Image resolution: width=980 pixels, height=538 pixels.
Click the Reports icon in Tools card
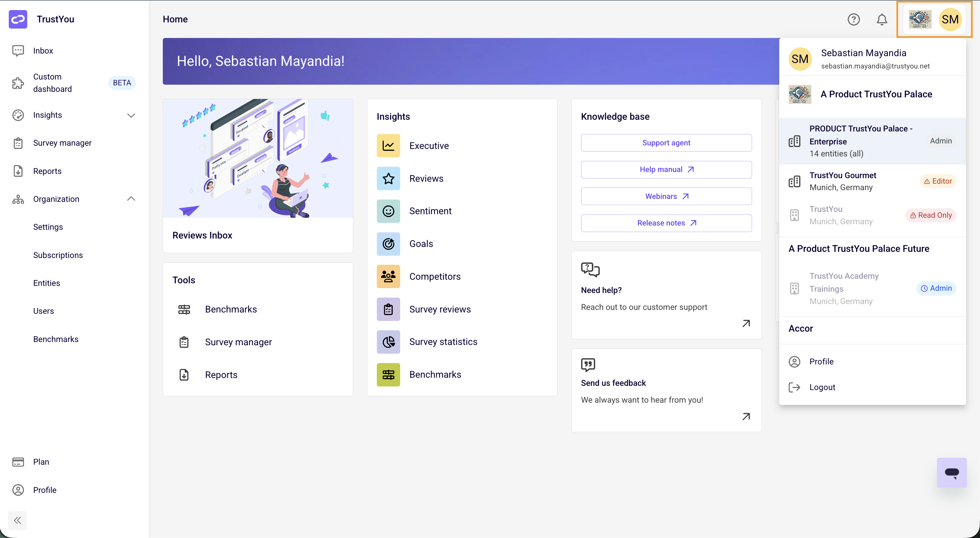coord(184,375)
